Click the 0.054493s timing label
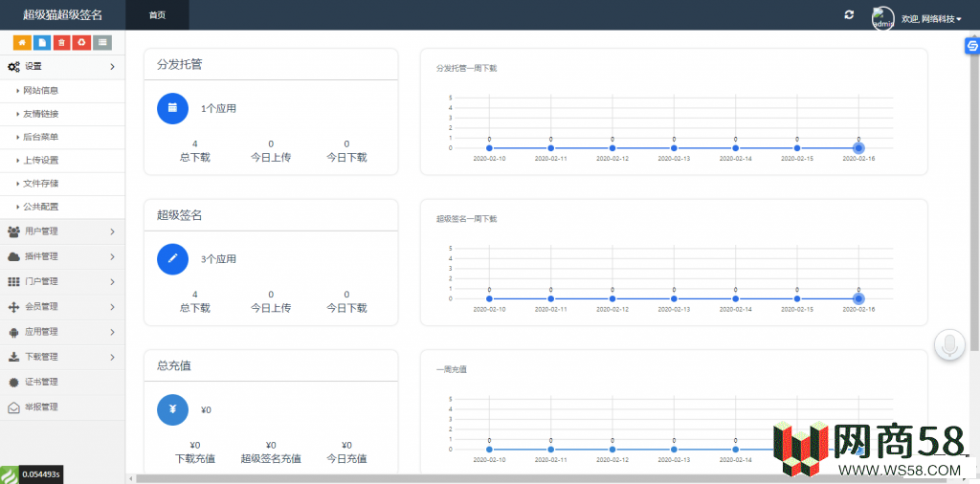This screenshot has width=980, height=484. click(x=41, y=474)
